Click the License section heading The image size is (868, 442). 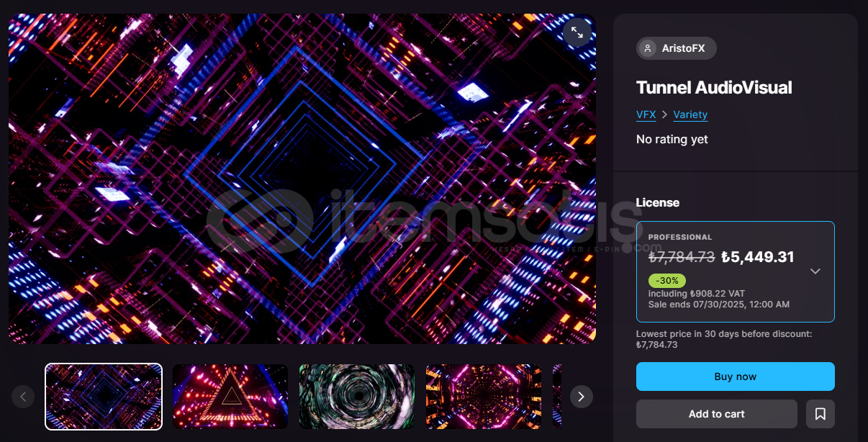click(658, 203)
